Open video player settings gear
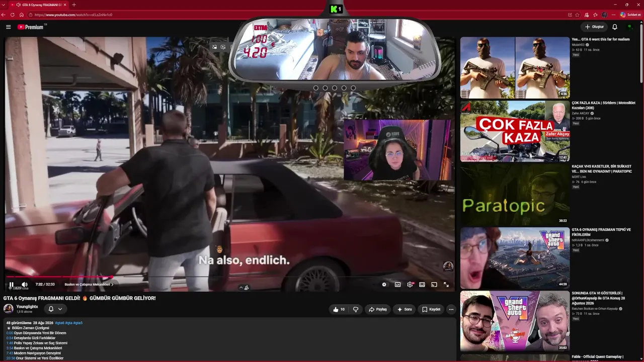 point(410,285)
